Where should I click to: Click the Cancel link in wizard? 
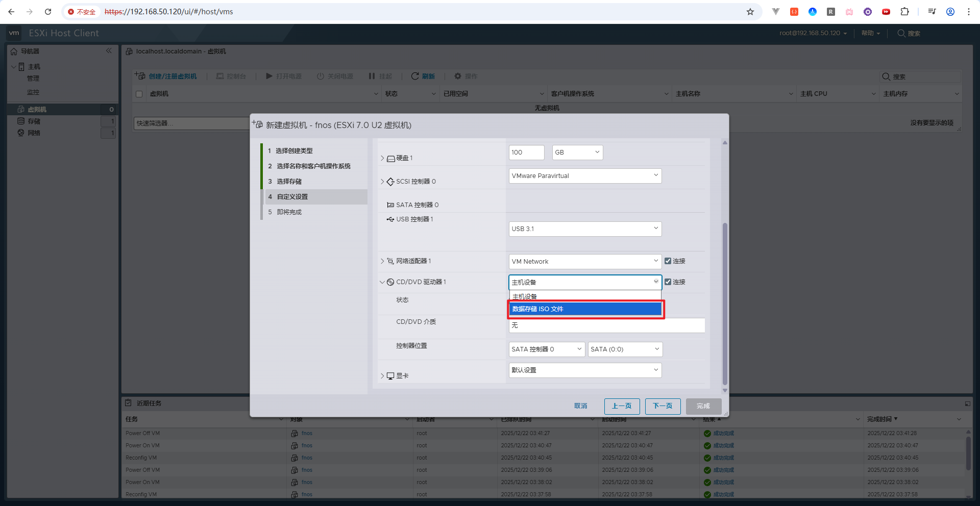(x=580, y=406)
